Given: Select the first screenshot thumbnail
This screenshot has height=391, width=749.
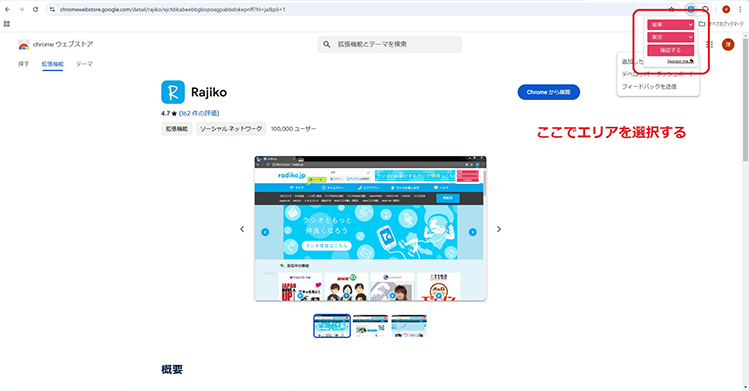Looking at the screenshot, I should click(x=332, y=326).
